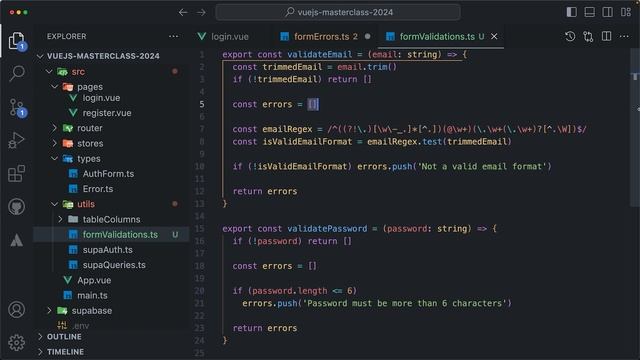Toggle the bottom panel layout icon
This screenshot has width=640, height=360.
(589, 12)
